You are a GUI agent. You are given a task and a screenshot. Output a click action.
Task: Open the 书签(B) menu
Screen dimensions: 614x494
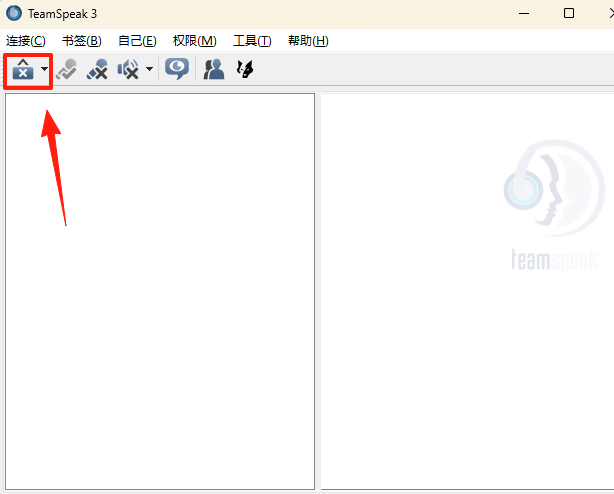(x=82, y=41)
